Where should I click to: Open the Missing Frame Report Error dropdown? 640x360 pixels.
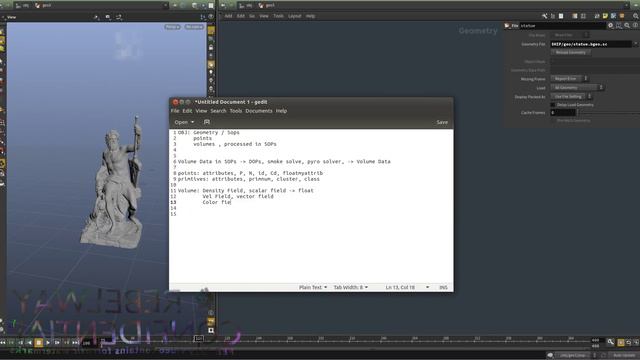[569, 78]
